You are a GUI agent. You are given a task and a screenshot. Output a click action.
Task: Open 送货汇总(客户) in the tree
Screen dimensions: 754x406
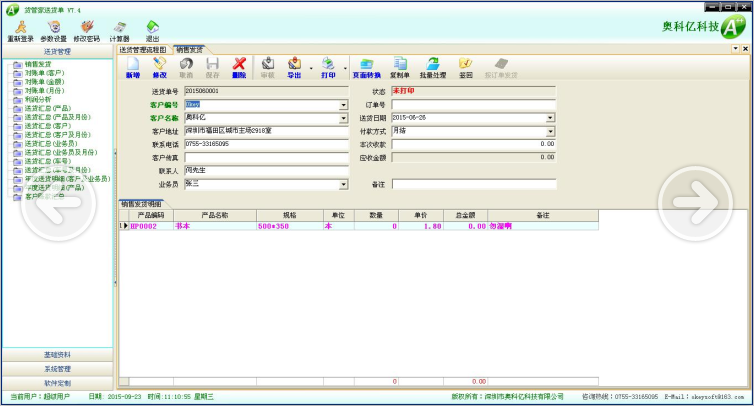(48, 126)
